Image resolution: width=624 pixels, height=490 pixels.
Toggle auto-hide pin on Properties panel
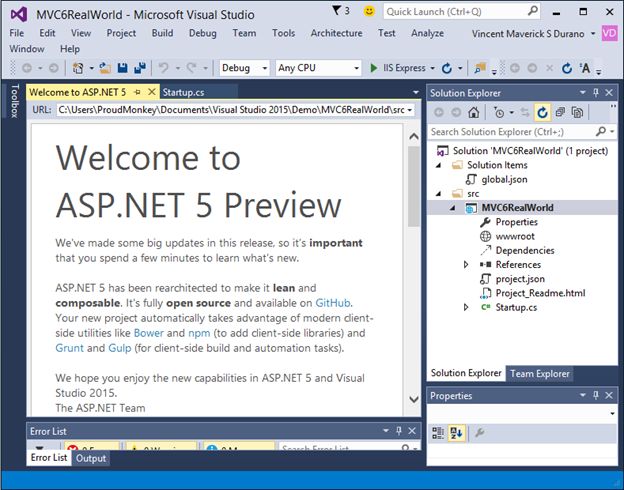(x=596, y=395)
